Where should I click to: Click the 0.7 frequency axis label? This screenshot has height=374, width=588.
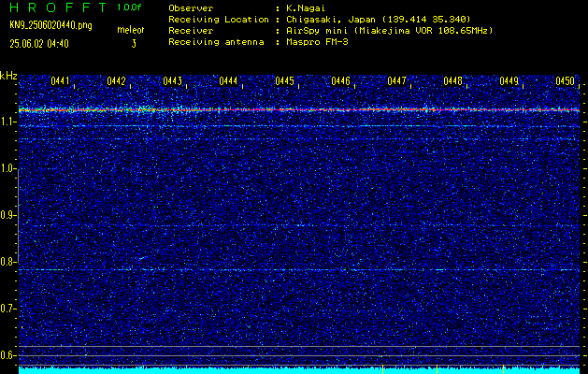click(x=7, y=309)
